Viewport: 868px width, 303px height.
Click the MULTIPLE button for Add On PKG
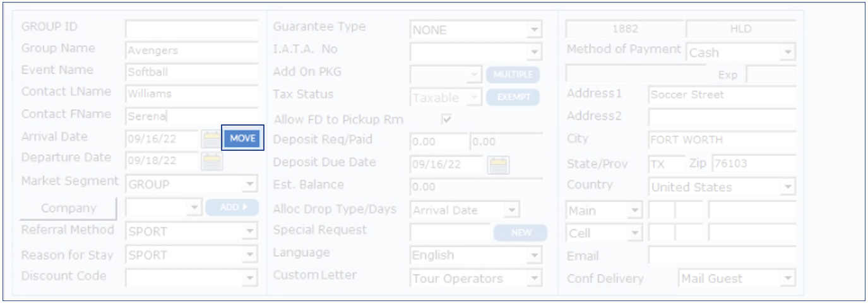pyautogui.click(x=513, y=74)
